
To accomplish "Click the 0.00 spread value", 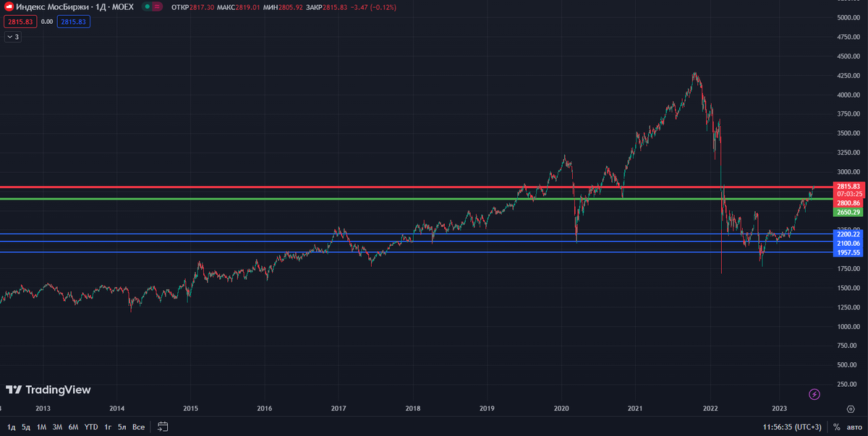I will (x=47, y=22).
